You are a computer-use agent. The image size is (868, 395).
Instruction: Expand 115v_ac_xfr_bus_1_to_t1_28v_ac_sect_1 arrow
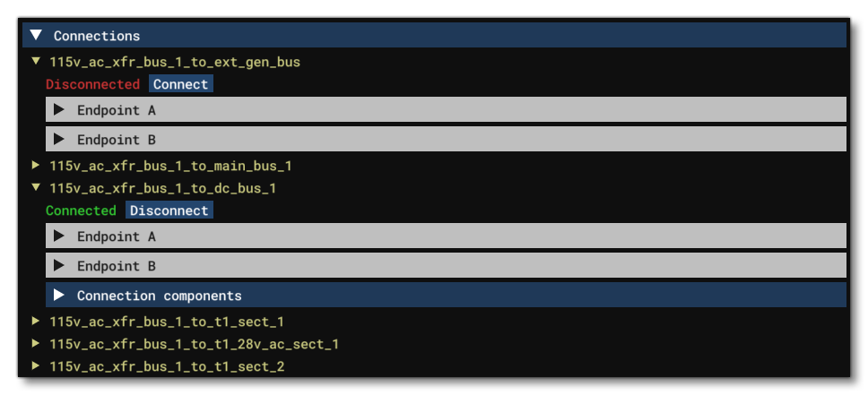[36, 344]
